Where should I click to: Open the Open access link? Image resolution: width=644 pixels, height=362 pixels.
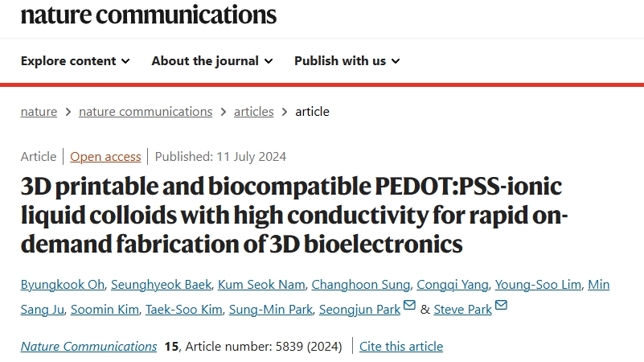click(105, 157)
